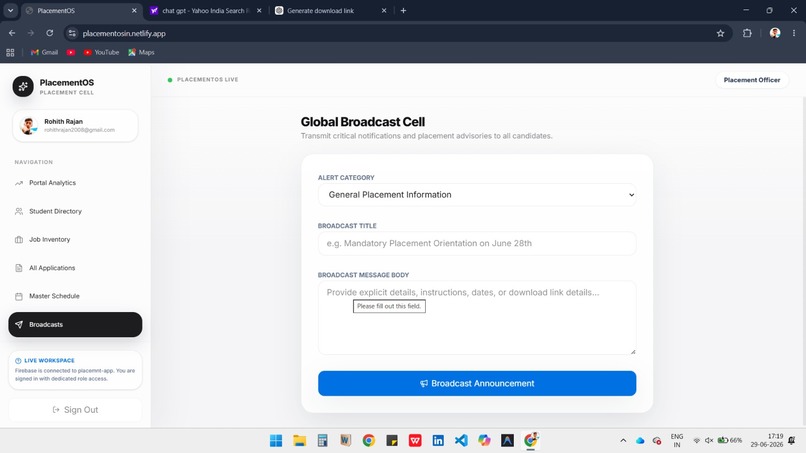Go to Student Directory page

(75, 211)
